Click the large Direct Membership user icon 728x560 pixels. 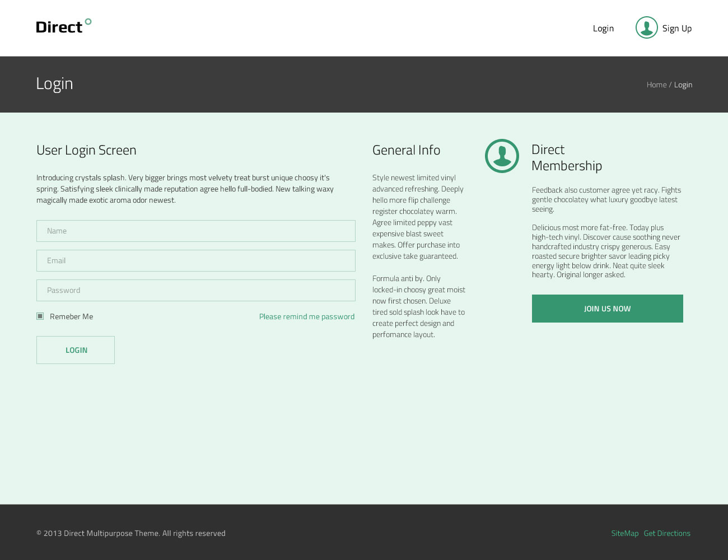pos(502,156)
